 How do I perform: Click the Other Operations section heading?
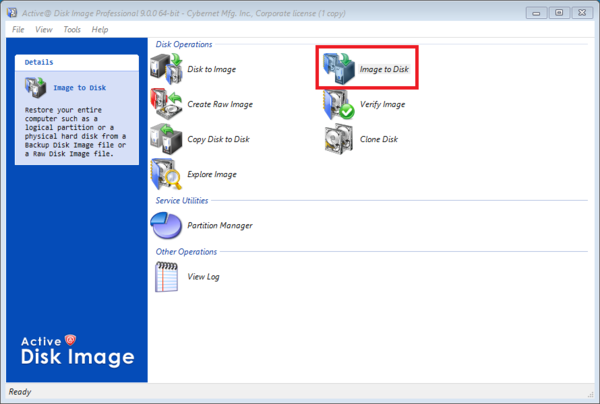click(x=186, y=252)
